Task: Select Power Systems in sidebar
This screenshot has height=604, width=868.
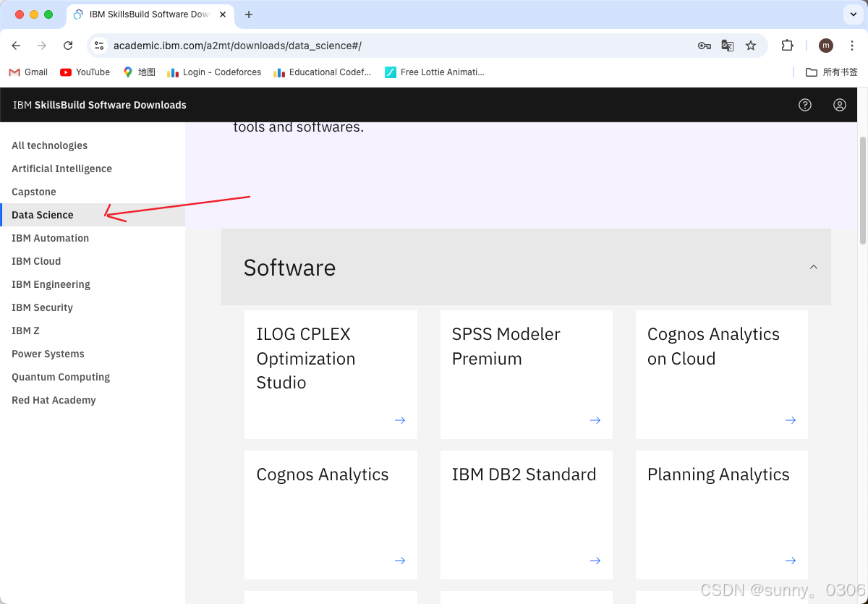Action: point(93,354)
